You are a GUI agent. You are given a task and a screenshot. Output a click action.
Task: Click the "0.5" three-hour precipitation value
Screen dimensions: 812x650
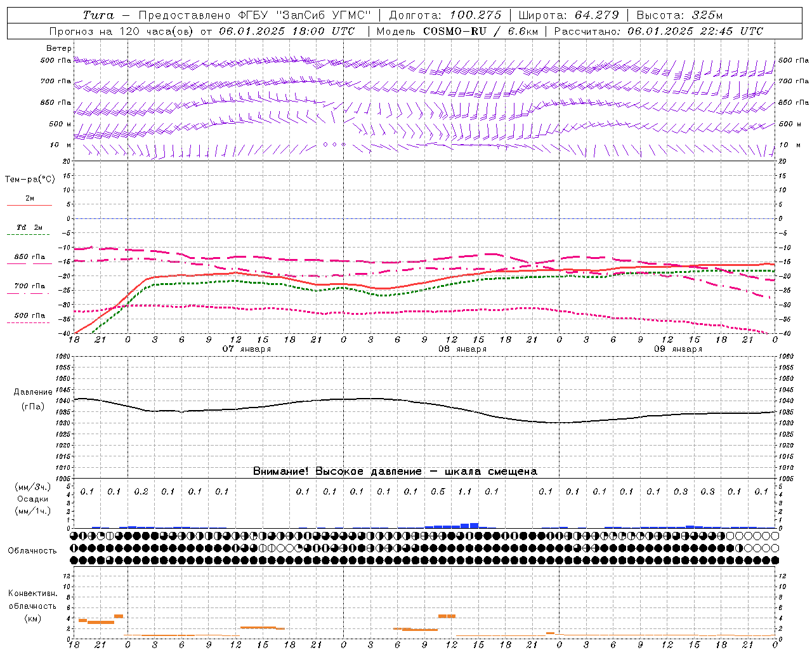[x=438, y=491]
